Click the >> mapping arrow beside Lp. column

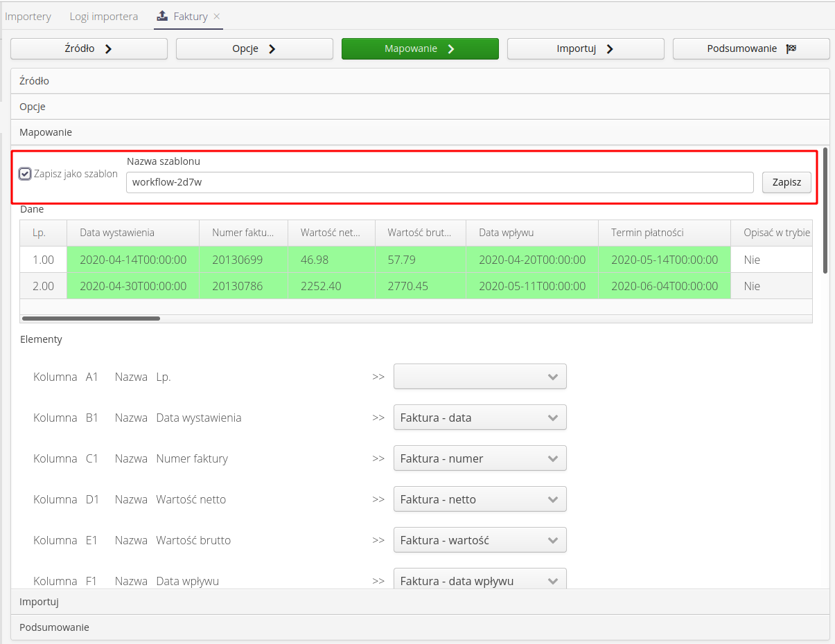point(378,377)
